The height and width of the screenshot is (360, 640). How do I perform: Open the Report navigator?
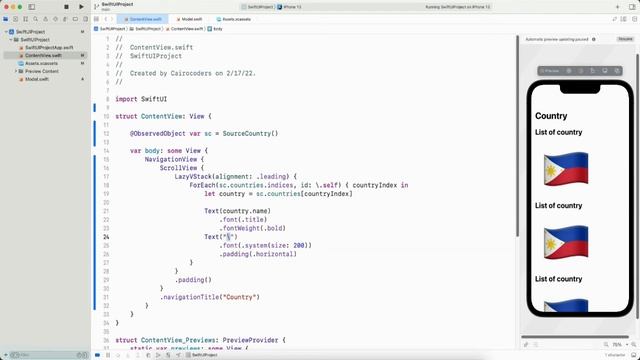[x=85, y=19]
